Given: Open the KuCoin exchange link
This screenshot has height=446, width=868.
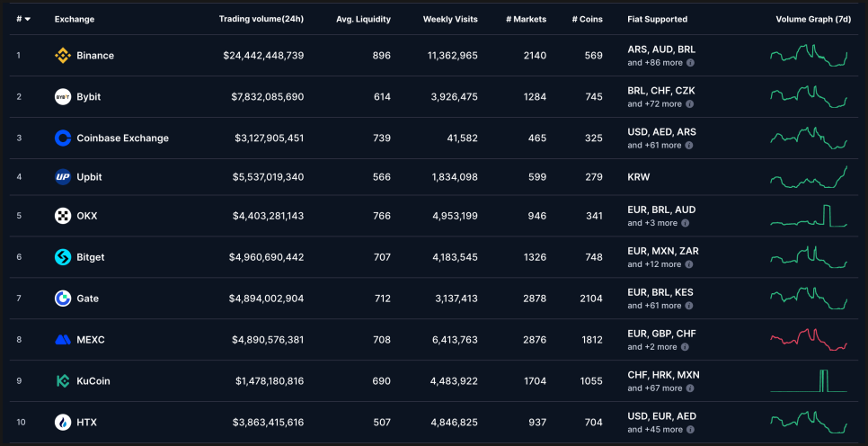Looking at the screenshot, I should pos(93,381).
